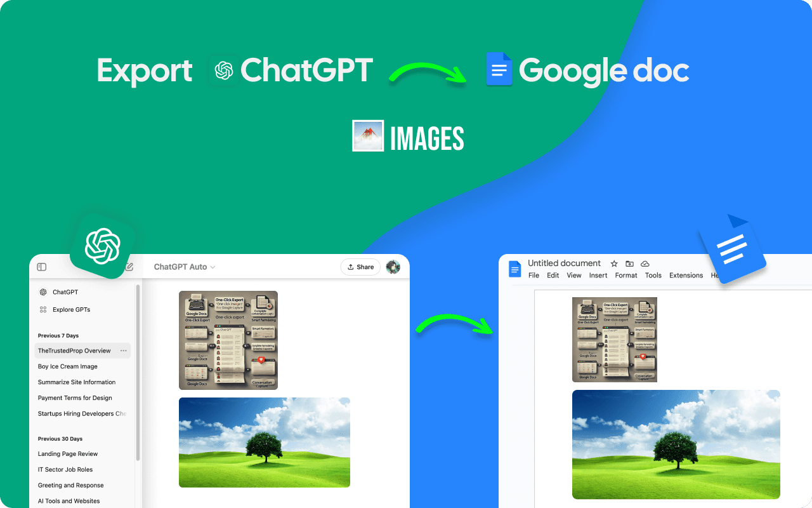
Task: Open the Tools menu in Google Docs
Action: coord(653,276)
